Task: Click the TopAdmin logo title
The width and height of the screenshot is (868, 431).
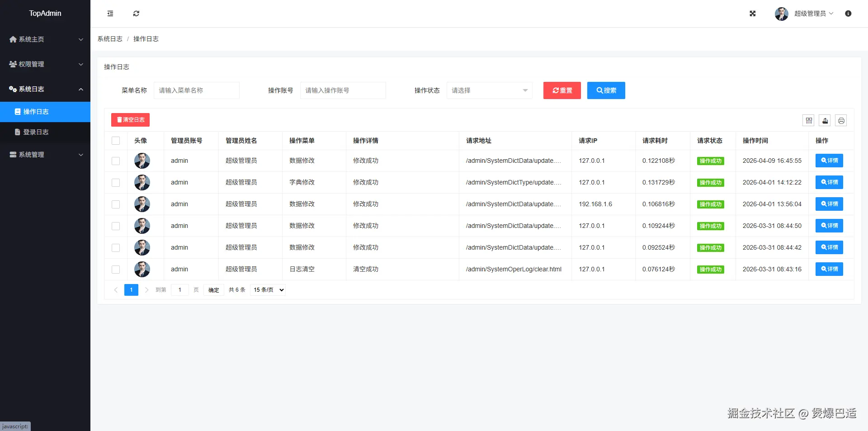Action: (45, 14)
